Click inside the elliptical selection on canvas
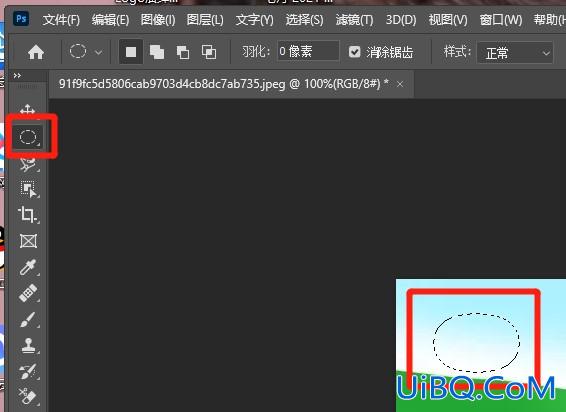The image size is (566, 412). pos(476,343)
